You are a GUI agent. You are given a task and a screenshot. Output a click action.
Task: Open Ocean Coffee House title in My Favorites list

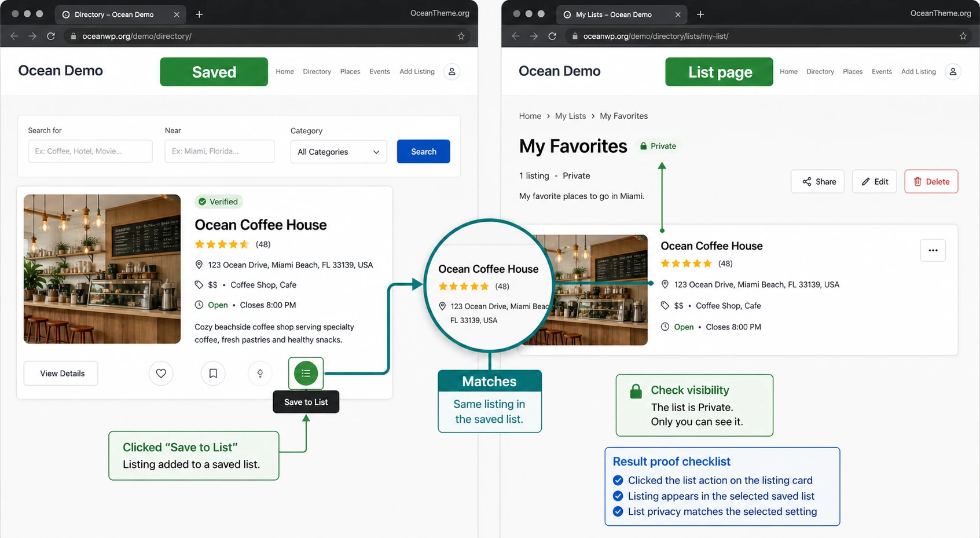(711, 246)
